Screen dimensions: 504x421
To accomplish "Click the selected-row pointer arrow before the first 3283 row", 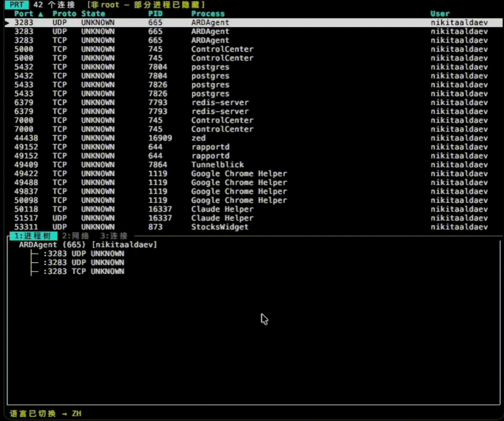I will (x=7, y=23).
